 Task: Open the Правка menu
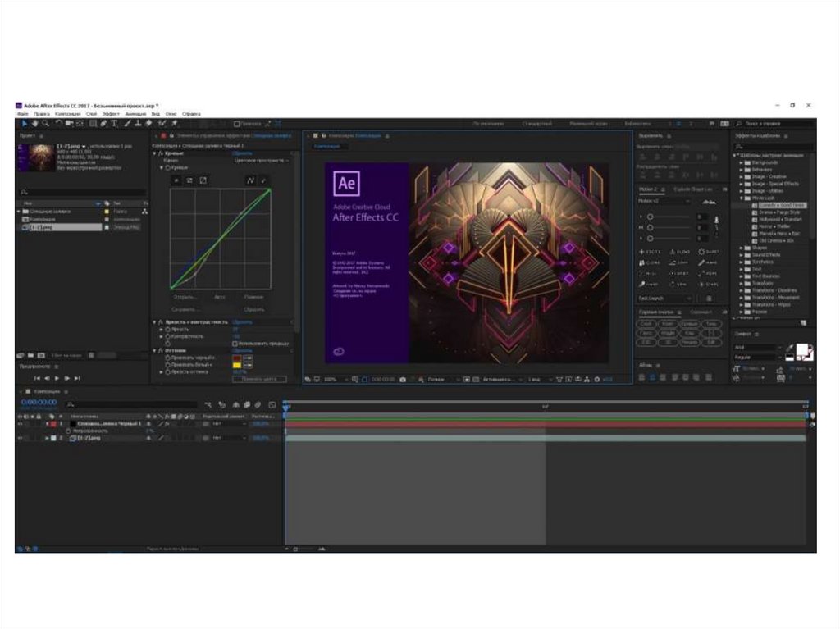pyautogui.click(x=41, y=114)
